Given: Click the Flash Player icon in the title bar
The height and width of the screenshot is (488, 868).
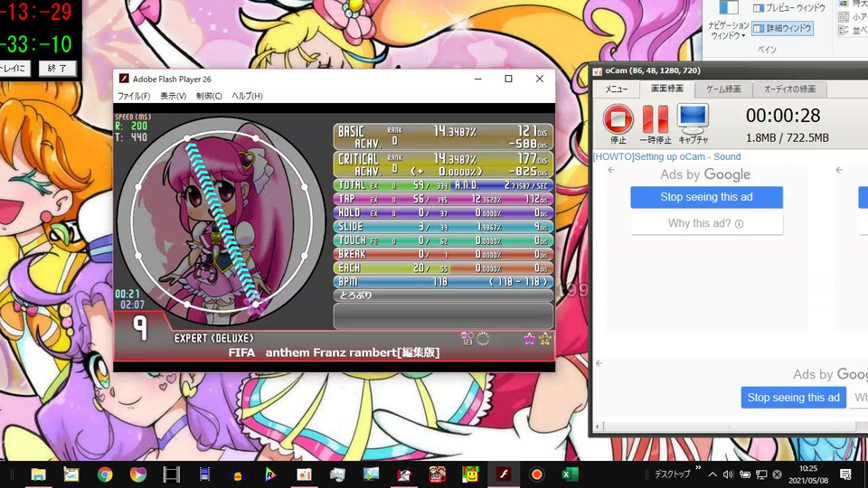Looking at the screenshot, I should (124, 80).
